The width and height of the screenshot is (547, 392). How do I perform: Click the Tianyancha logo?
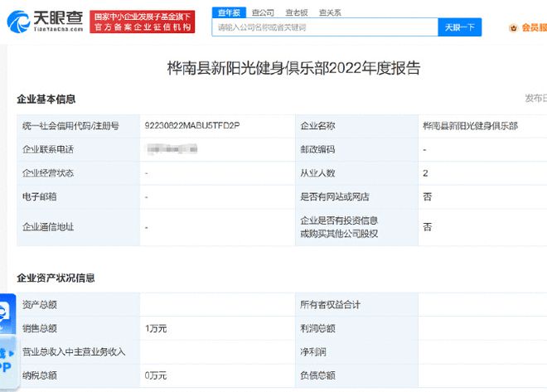point(46,22)
